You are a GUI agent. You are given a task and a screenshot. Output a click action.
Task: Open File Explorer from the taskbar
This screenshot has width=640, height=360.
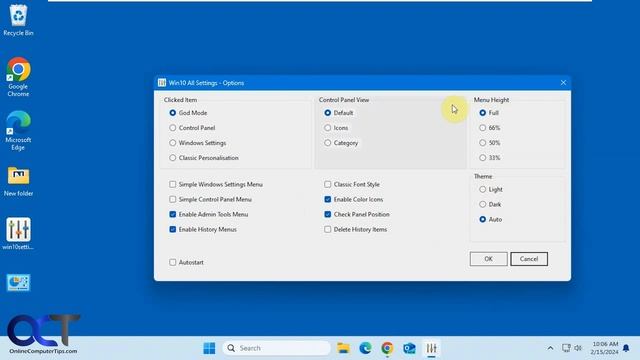point(343,348)
